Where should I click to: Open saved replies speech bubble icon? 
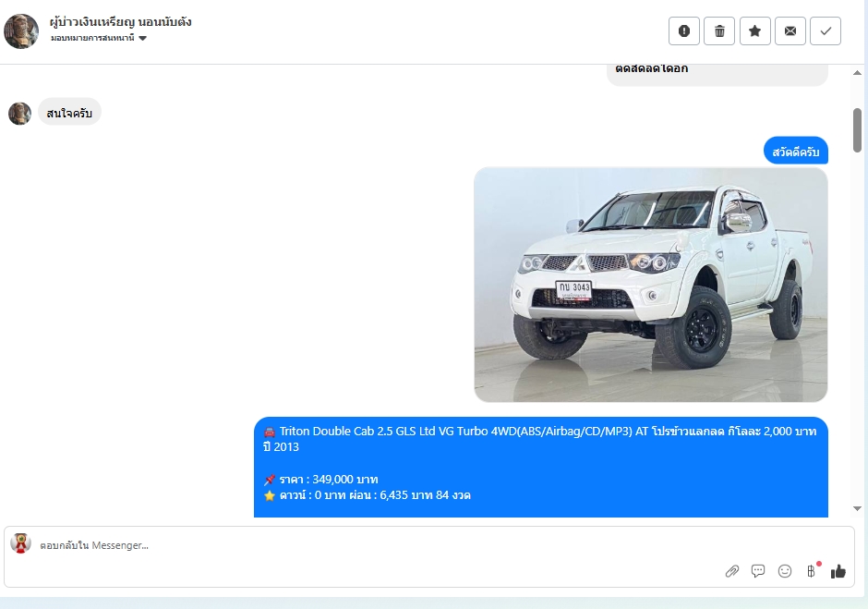point(758,571)
